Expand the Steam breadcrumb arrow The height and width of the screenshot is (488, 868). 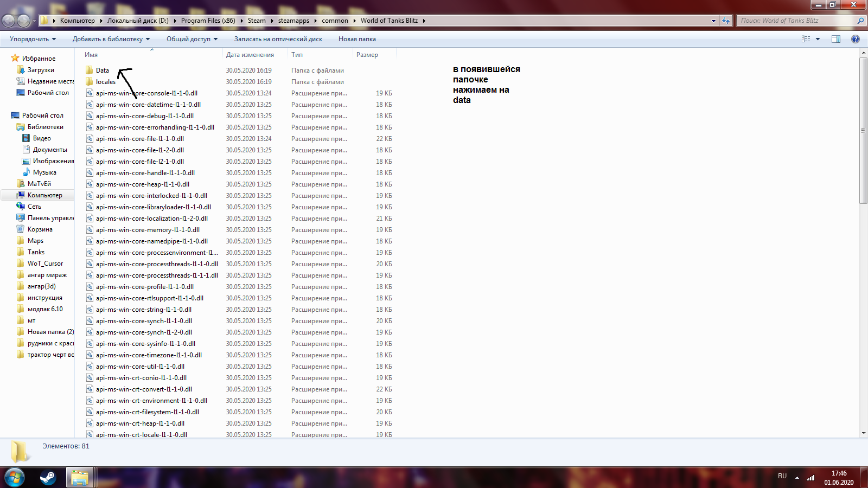271,21
